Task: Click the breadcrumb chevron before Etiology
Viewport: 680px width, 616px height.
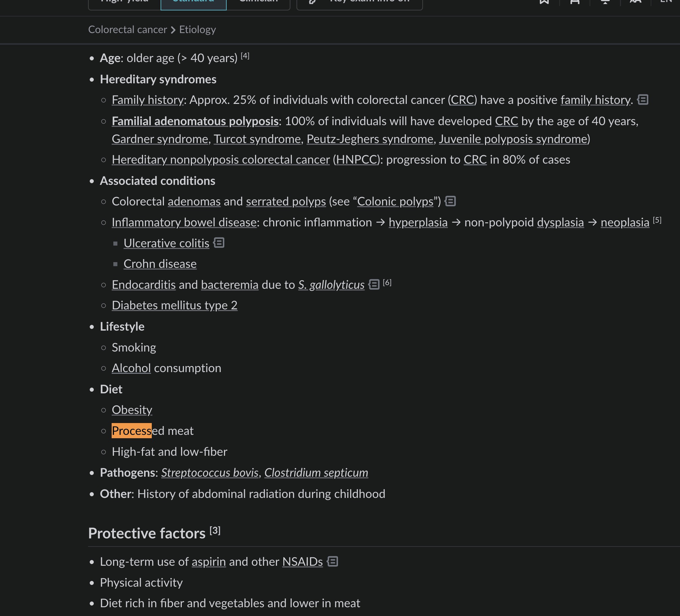Action: click(x=173, y=30)
